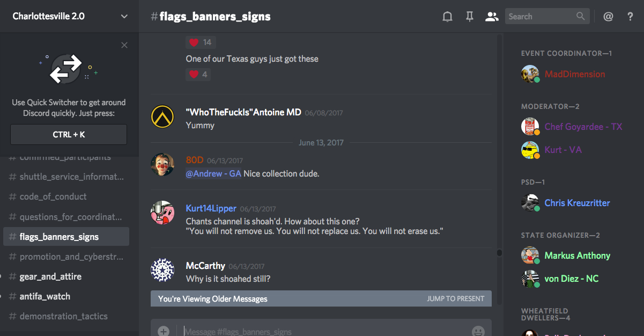The width and height of the screenshot is (644, 336).
Task: Click the chat scrollbar thumb
Action: tap(499, 252)
